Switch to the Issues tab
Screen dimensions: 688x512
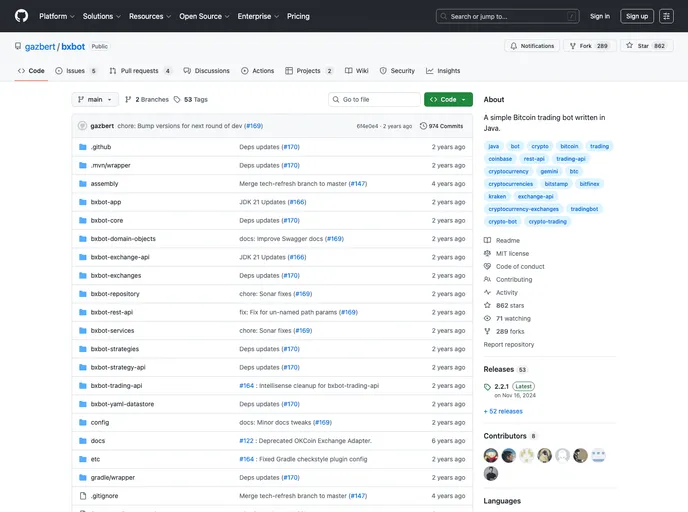75,71
